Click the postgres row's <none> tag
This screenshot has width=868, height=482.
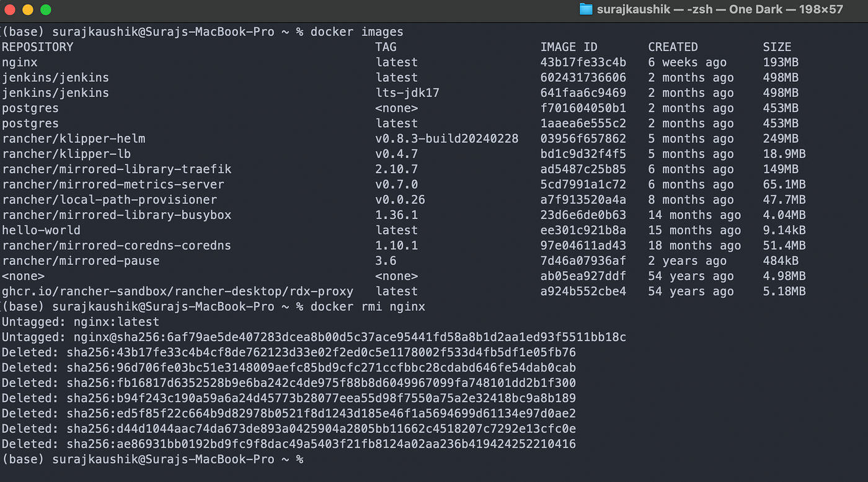click(x=397, y=108)
